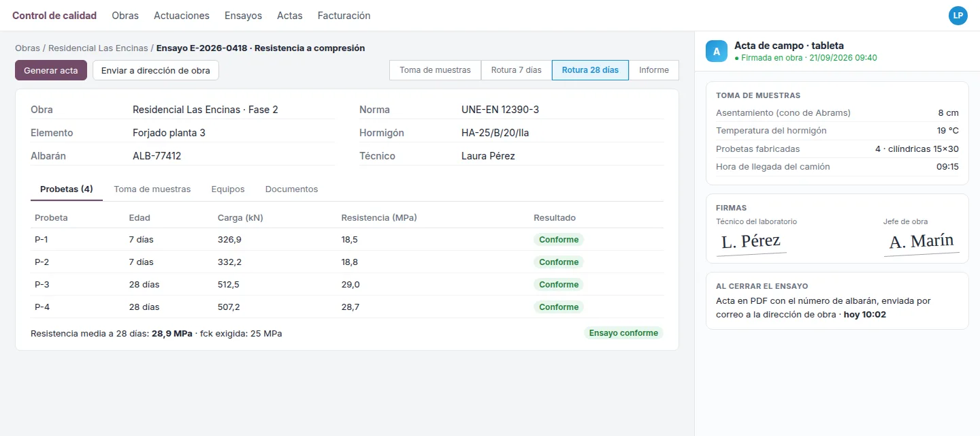Click the Carga (kN) column header
The width and height of the screenshot is (980, 436).
(x=240, y=218)
